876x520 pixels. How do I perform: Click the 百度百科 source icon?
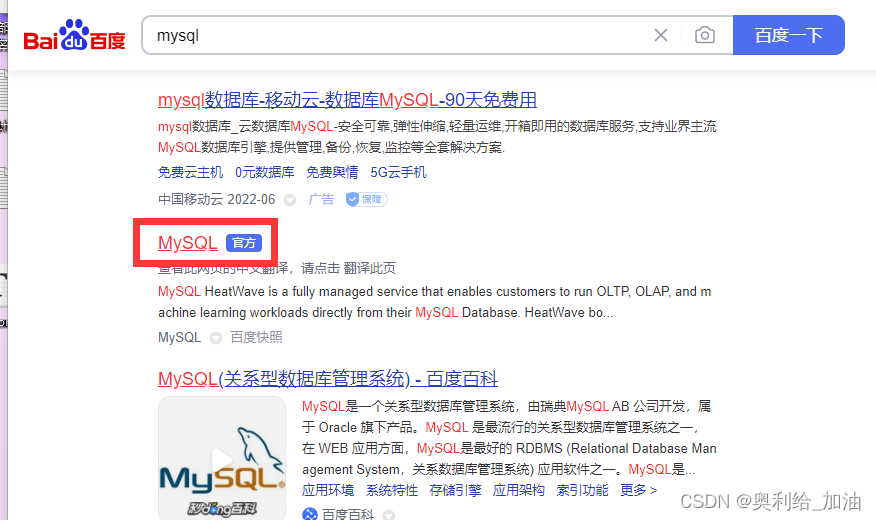coord(310,514)
